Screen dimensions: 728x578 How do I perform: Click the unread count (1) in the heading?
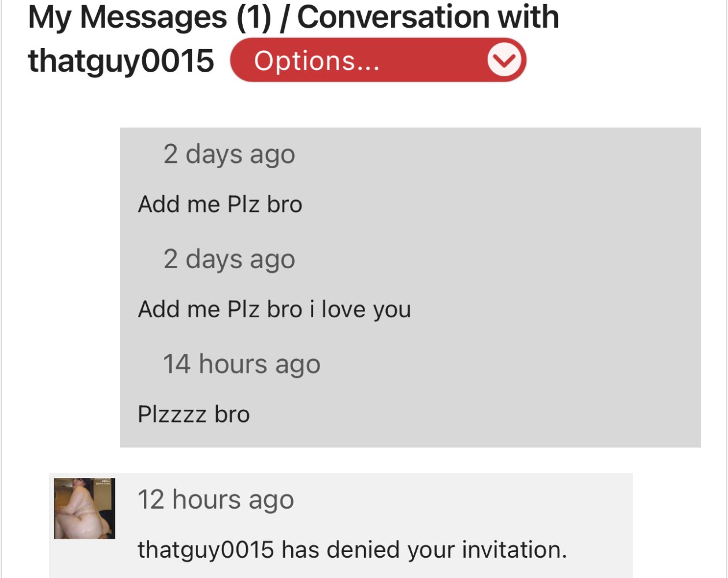pyautogui.click(x=254, y=17)
